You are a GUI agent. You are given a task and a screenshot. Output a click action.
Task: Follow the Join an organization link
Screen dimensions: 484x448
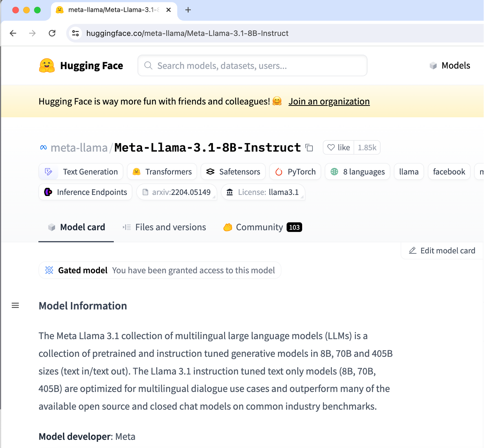pos(329,101)
